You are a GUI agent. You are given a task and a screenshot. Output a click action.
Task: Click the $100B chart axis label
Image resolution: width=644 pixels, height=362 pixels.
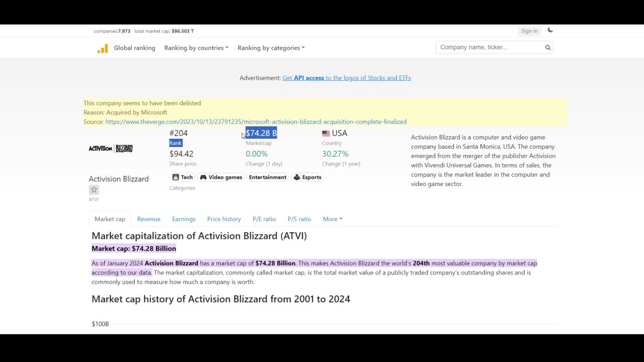pyautogui.click(x=100, y=324)
